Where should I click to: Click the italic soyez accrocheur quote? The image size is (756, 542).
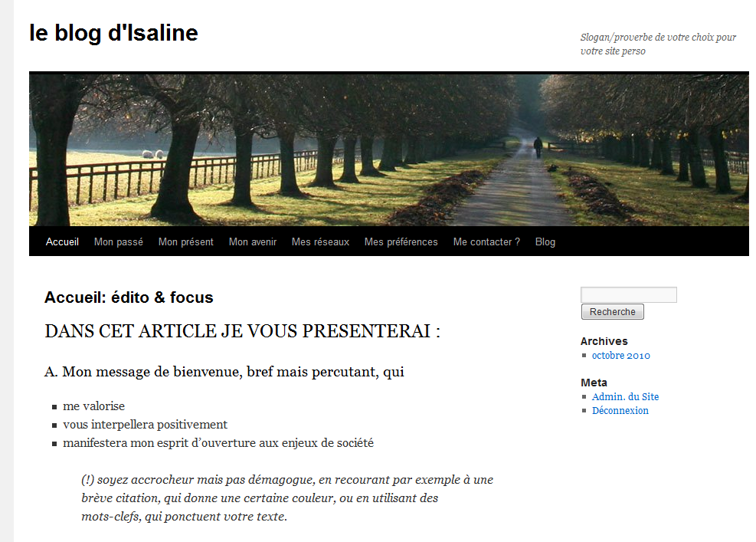click(287, 498)
